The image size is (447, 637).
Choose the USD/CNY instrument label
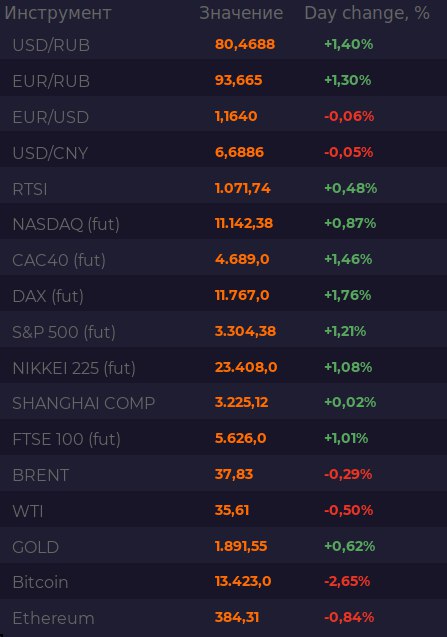[50, 153]
